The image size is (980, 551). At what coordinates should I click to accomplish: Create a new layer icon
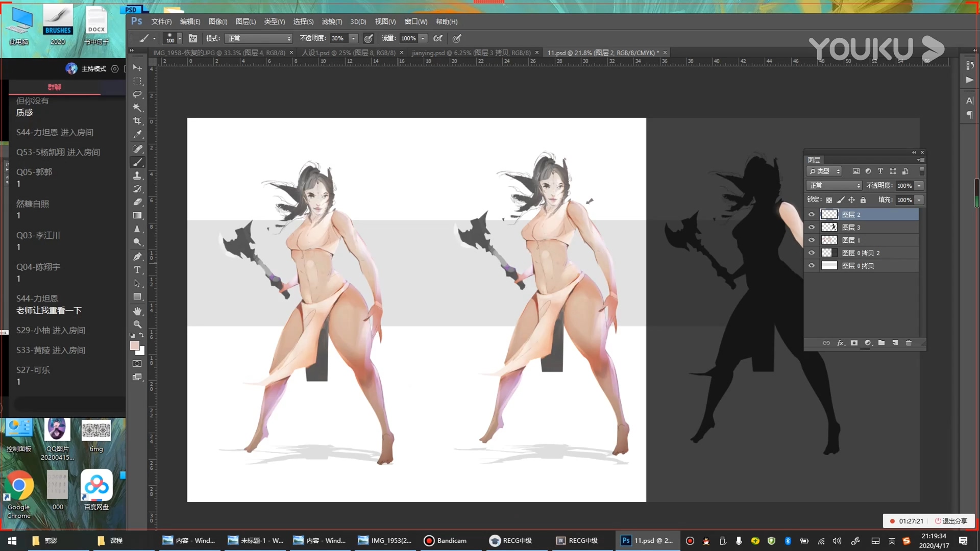(895, 343)
